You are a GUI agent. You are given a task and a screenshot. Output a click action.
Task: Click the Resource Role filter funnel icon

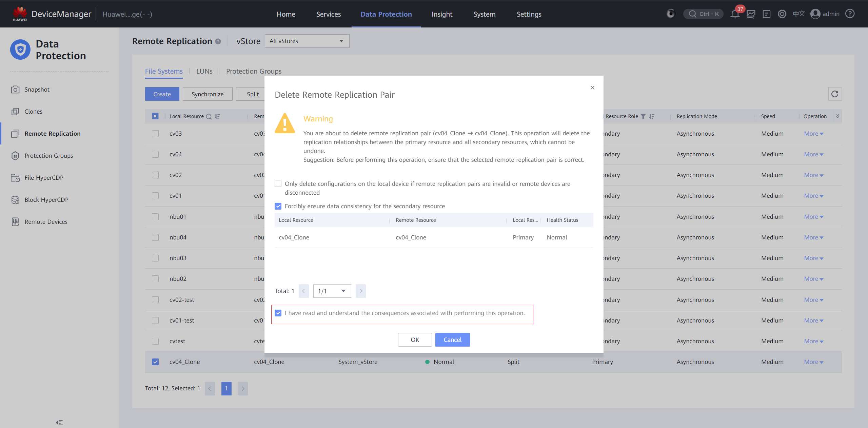pos(643,116)
